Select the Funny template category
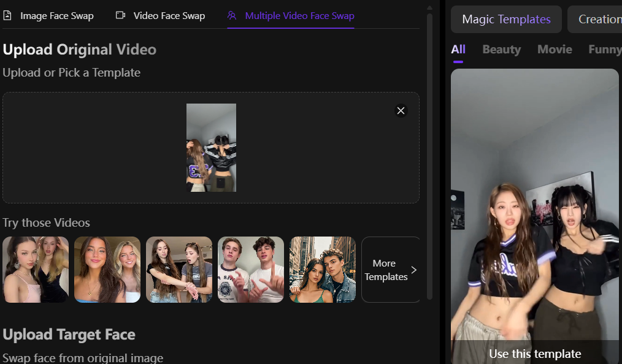This screenshot has height=364, width=622. [x=604, y=49]
